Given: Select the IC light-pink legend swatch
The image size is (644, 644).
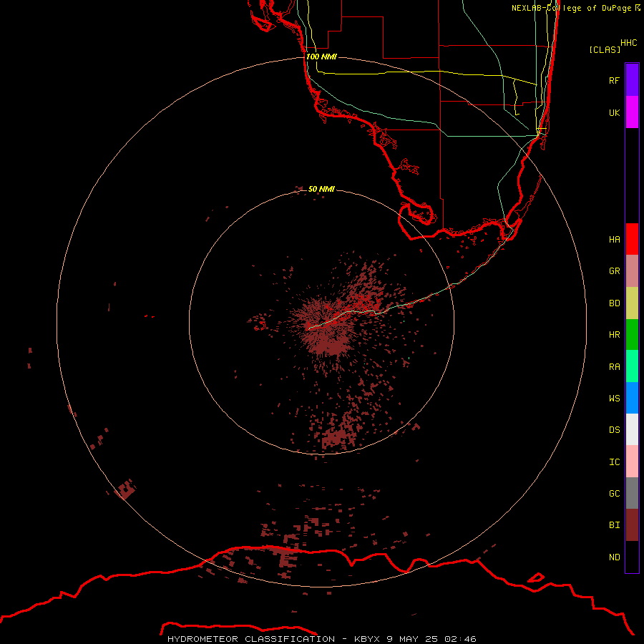Looking at the screenshot, I should (632, 462).
